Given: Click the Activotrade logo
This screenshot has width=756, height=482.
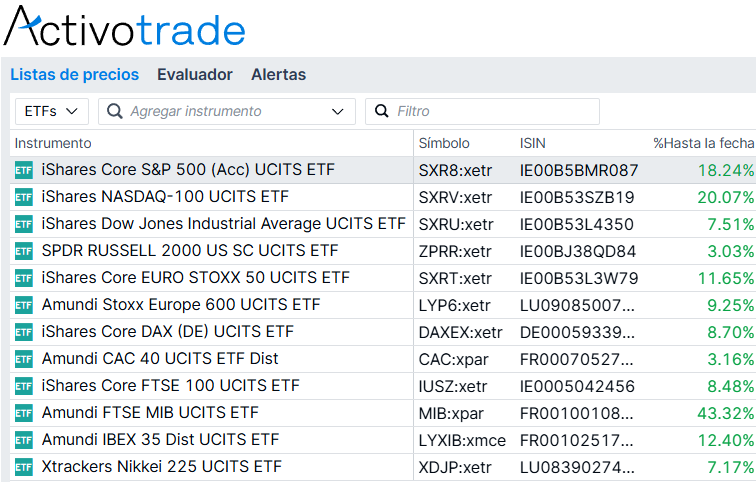Looking at the screenshot, I should coord(125,27).
